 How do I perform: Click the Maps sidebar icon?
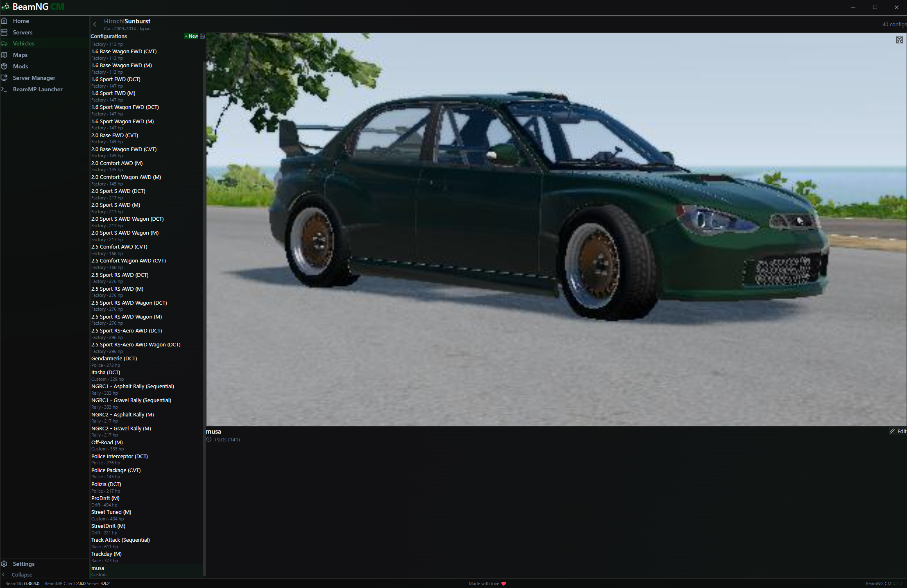click(x=4, y=55)
